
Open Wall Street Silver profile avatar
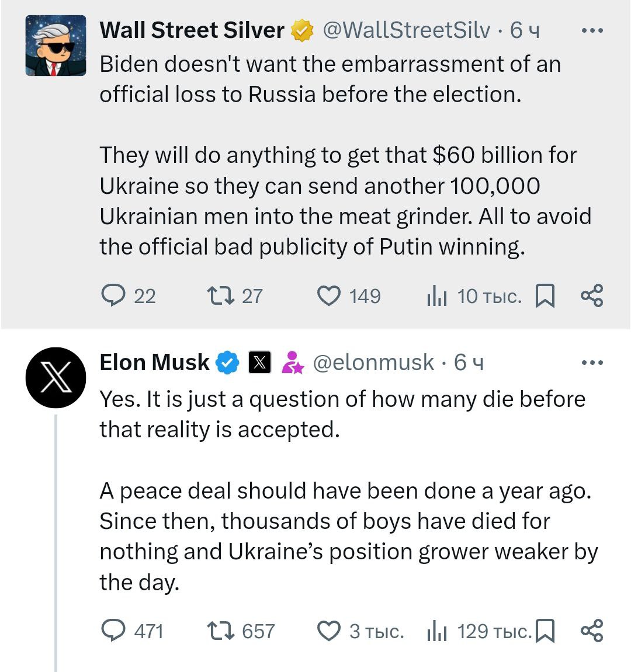pos(56,46)
